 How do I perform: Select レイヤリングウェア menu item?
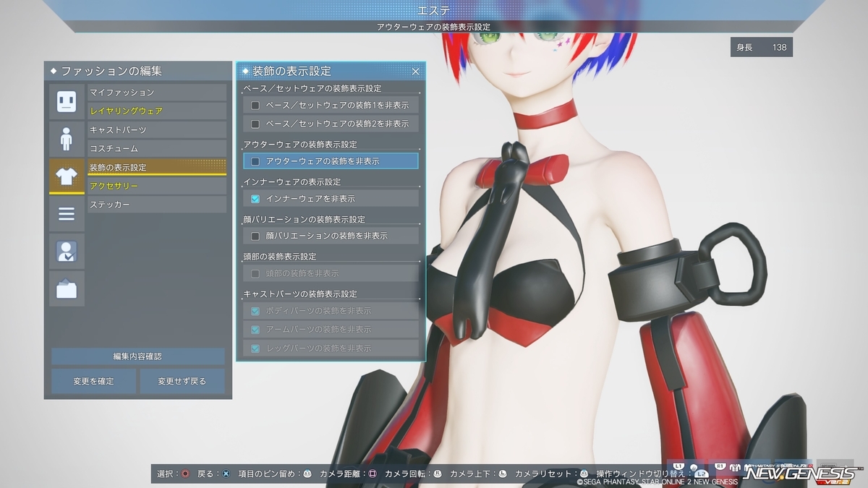click(157, 111)
